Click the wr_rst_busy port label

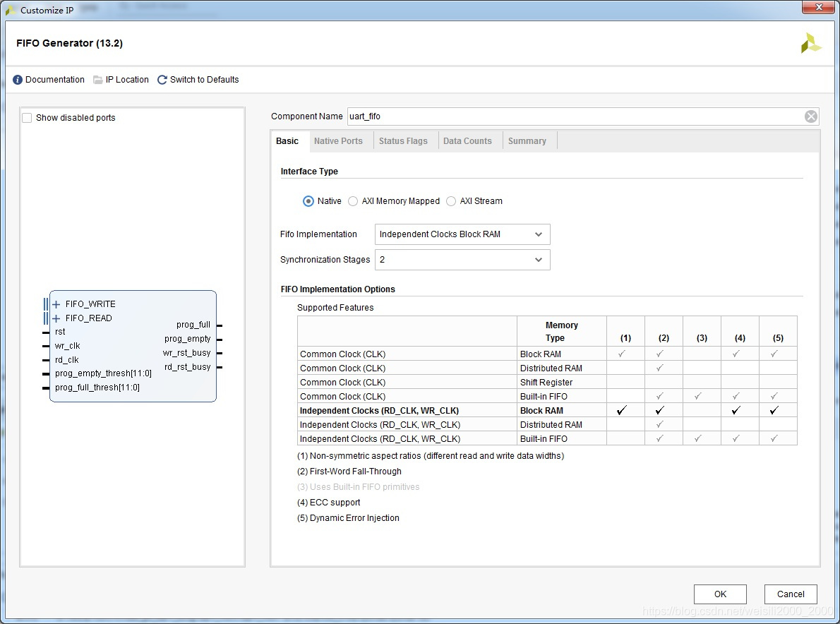[187, 353]
